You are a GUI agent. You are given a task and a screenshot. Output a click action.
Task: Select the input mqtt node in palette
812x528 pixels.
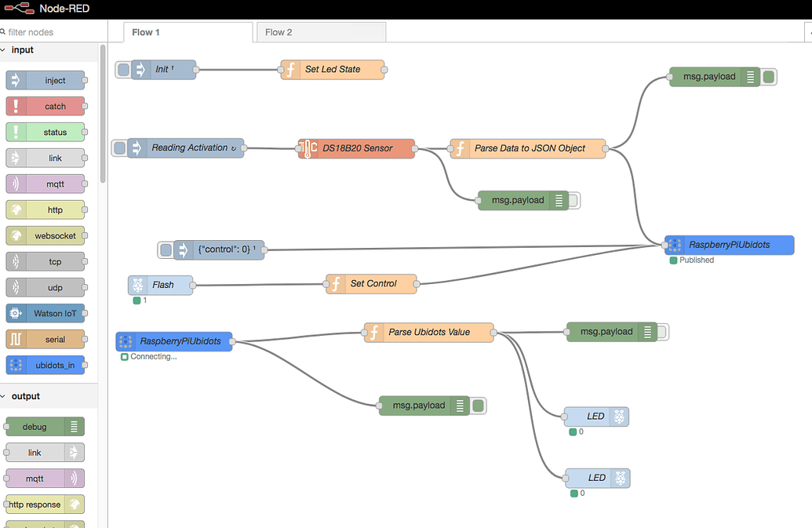(x=46, y=184)
